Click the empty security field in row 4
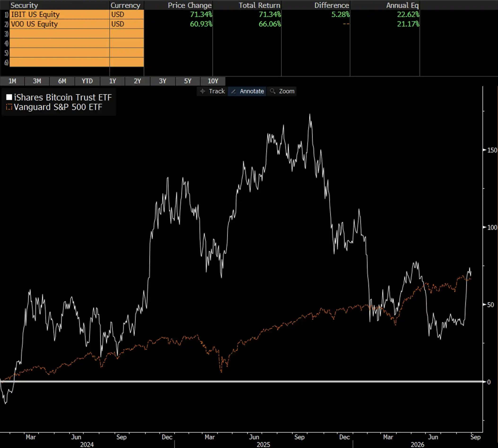498x448 pixels. coord(60,43)
